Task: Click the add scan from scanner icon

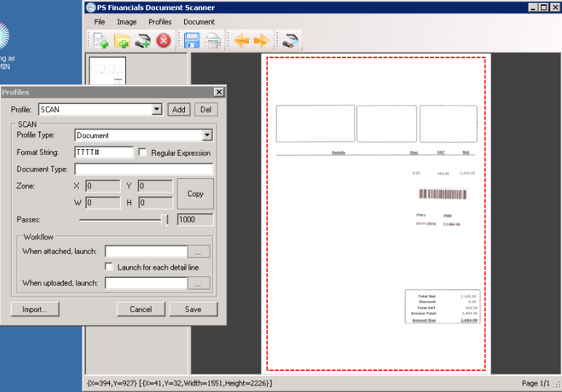Action: pos(143,41)
